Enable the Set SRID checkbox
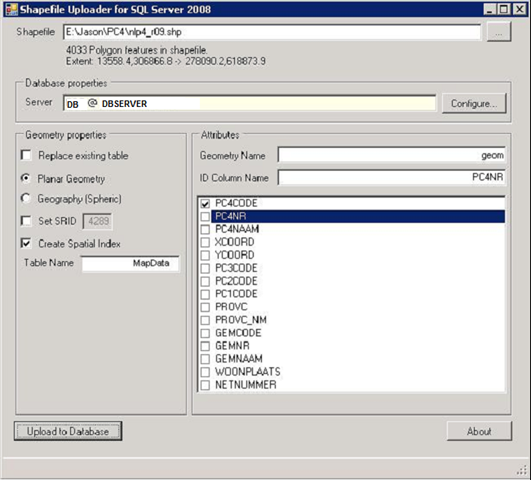531x480 pixels. click(x=26, y=221)
